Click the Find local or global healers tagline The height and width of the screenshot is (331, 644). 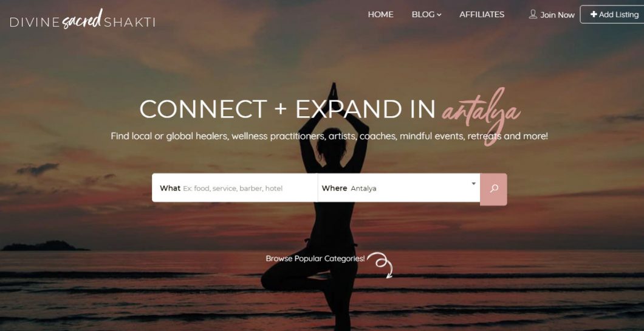click(329, 136)
